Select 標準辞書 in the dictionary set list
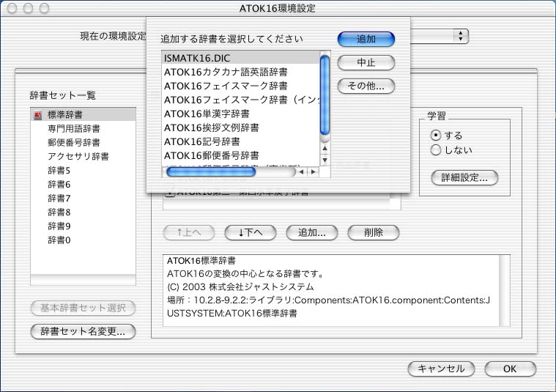The height and width of the screenshot is (392, 556). tap(83, 114)
